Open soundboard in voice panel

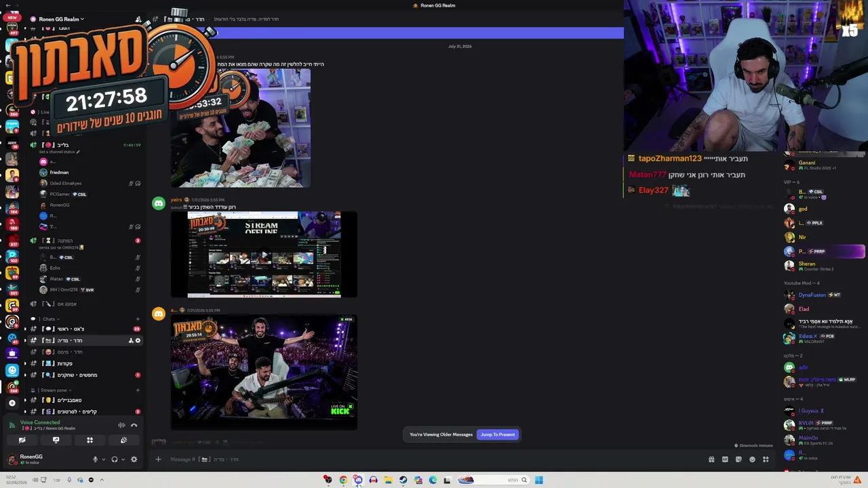tap(123, 440)
